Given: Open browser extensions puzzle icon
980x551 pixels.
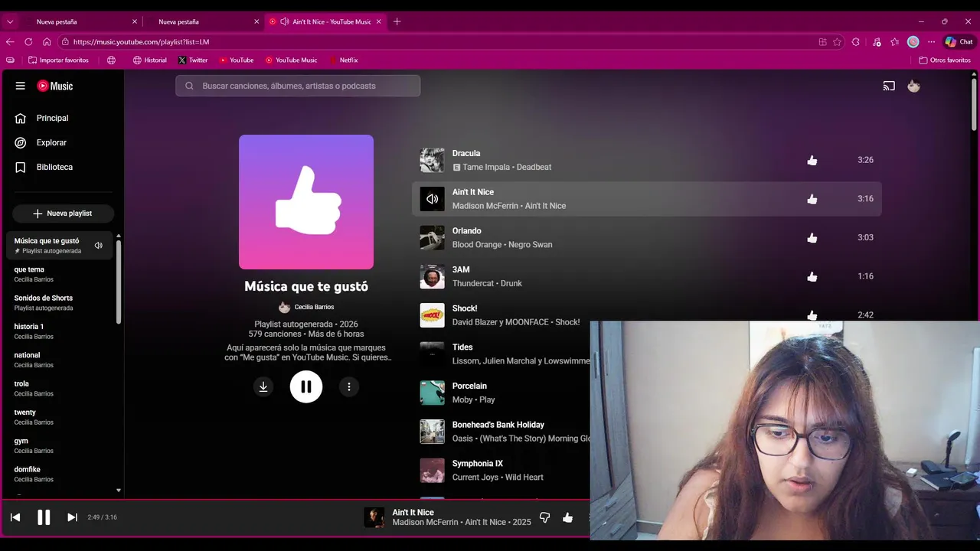Looking at the screenshot, I should pyautogui.click(x=856, y=42).
